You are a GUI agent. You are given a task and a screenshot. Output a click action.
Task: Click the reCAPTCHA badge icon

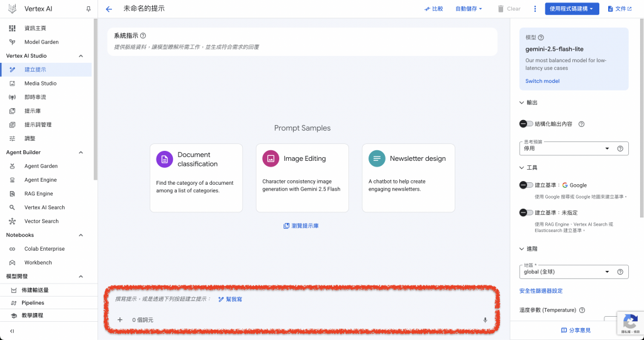click(x=630, y=322)
